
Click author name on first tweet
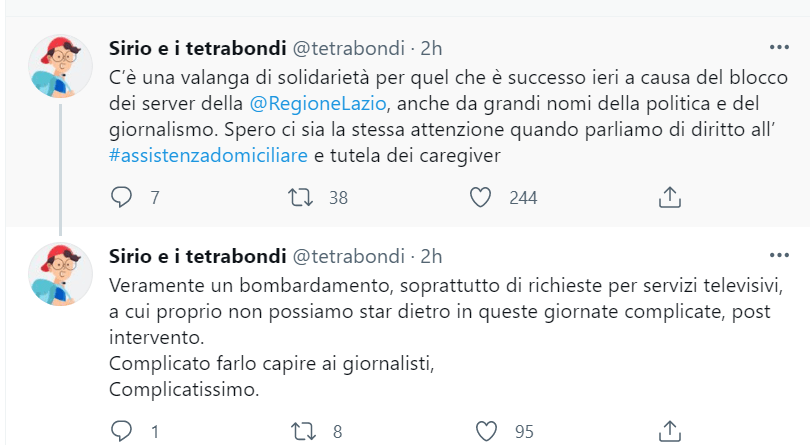195,49
